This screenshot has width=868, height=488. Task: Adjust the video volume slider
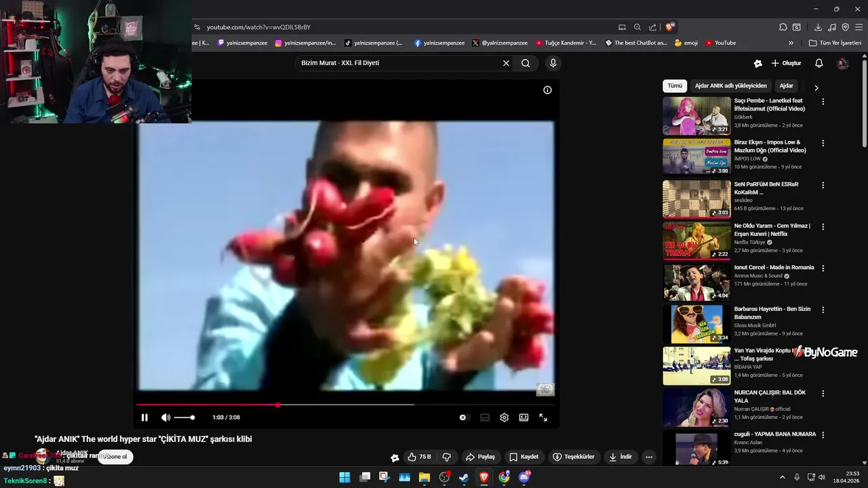(x=184, y=418)
